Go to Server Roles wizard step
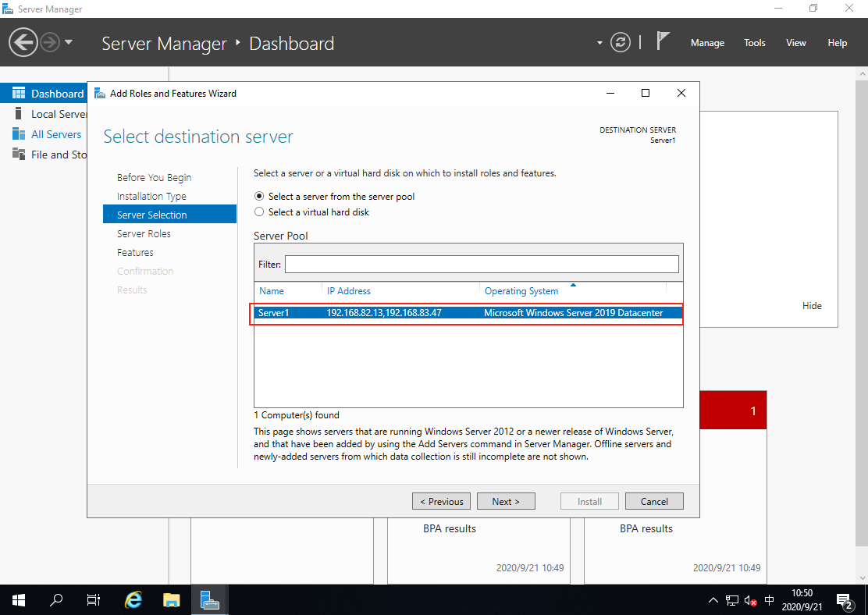 pos(144,233)
